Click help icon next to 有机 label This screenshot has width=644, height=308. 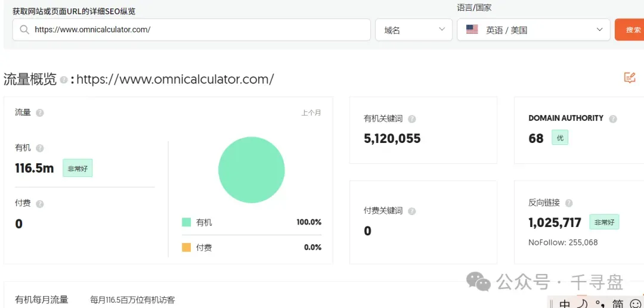(39, 148)
